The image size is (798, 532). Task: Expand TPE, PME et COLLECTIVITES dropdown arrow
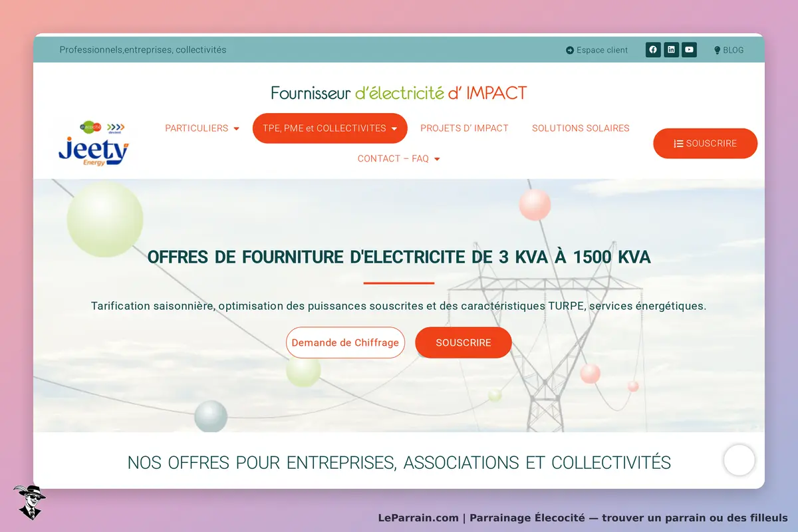pos(394,129)
